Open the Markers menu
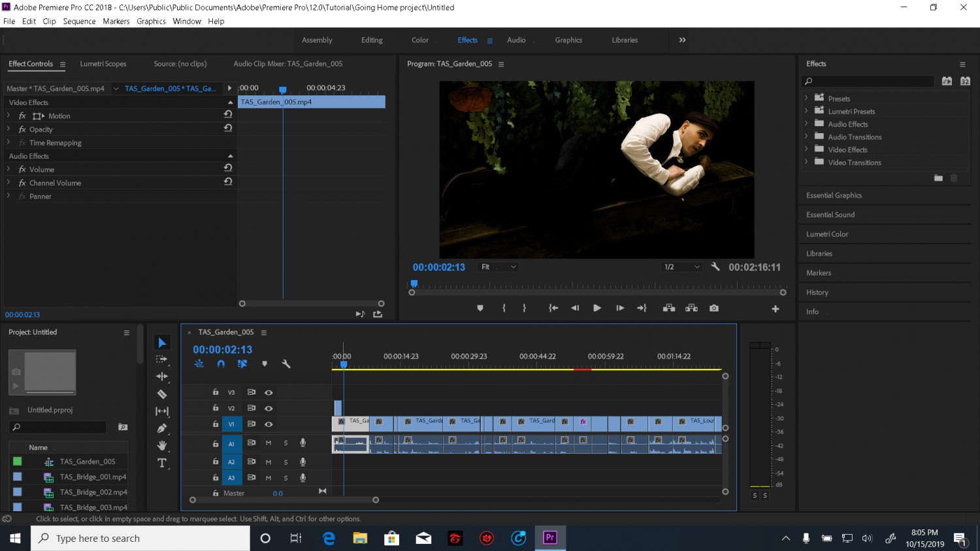Screen dimensions: 980x551 116,22
